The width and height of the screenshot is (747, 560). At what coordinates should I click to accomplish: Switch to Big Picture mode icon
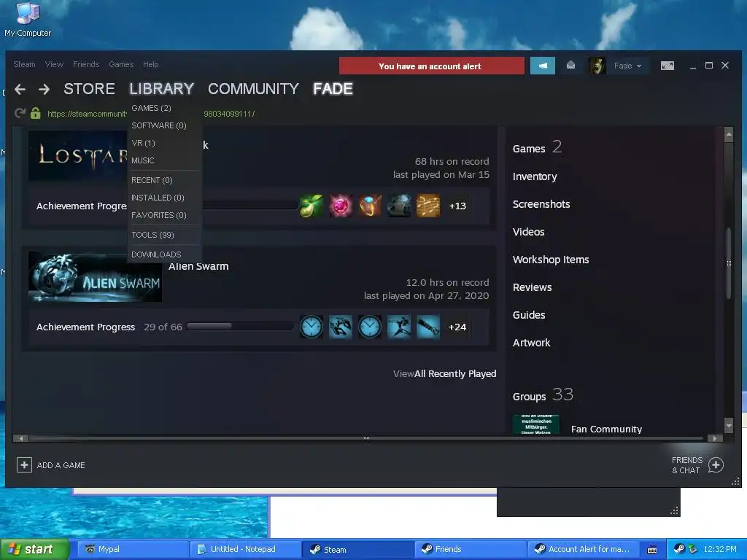667,66
